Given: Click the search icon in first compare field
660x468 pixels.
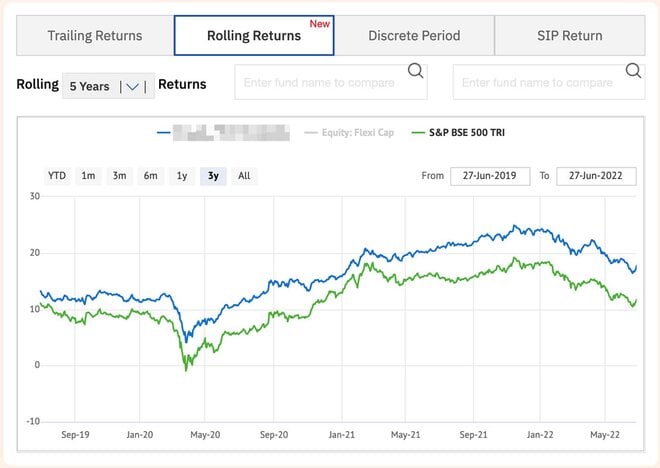Looking at the screenshot, I should click(x=415, y=70).
